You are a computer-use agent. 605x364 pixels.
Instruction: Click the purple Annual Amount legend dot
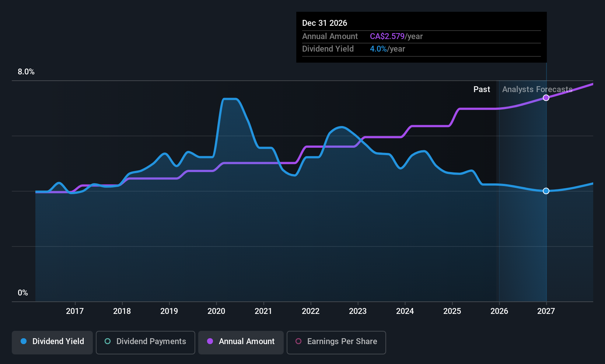pyautogui.click(x=210, y=342)
